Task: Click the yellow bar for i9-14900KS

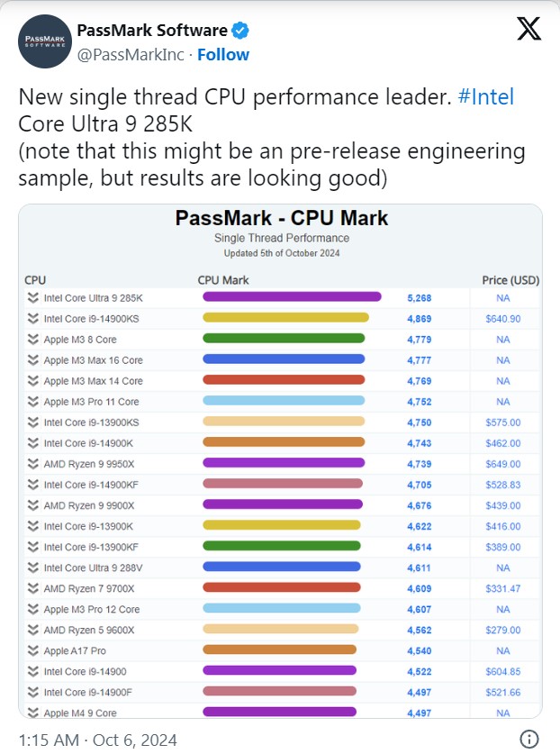Action: pyautogui.click(x=285, y=318)
